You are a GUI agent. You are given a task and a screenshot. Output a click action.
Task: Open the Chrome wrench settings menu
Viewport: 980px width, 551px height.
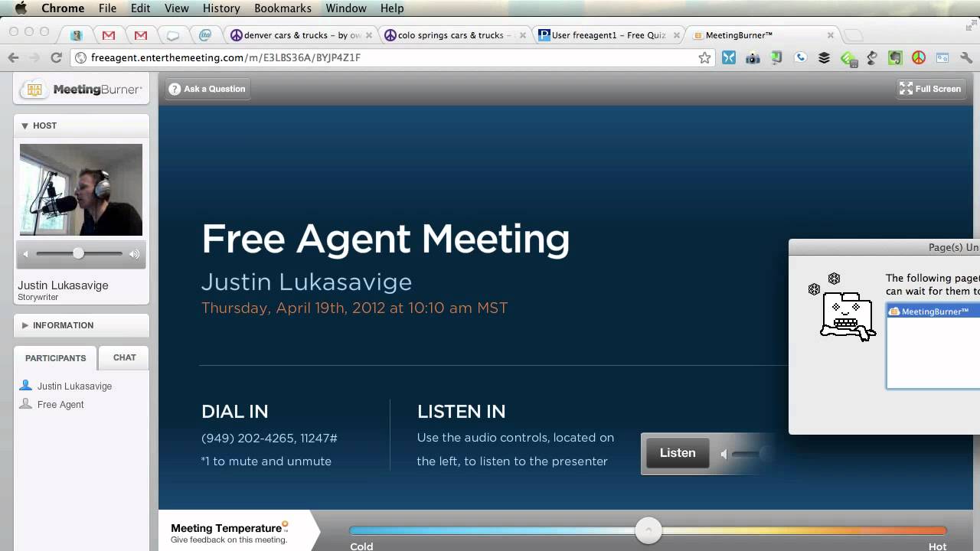(x=965, y=57)
